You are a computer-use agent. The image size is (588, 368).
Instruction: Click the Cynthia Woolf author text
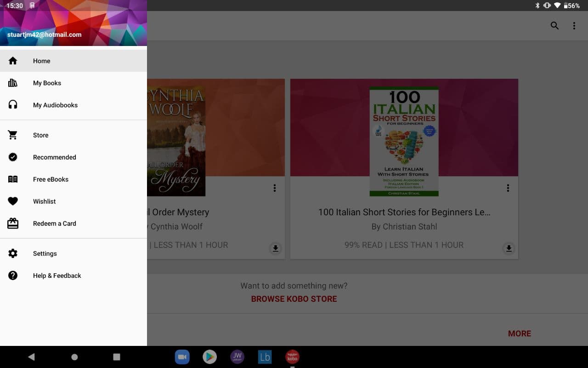(x=175, y=227)
